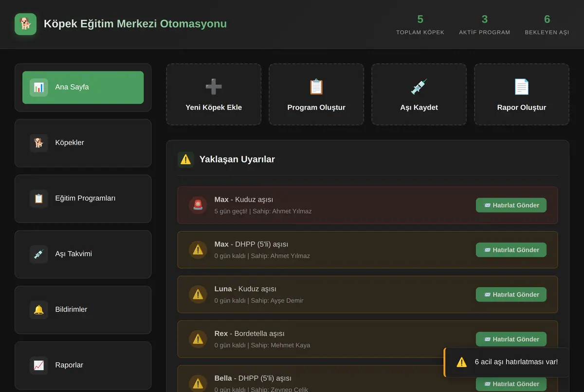Click the Raporlar chart icon in sidebar

39,365
